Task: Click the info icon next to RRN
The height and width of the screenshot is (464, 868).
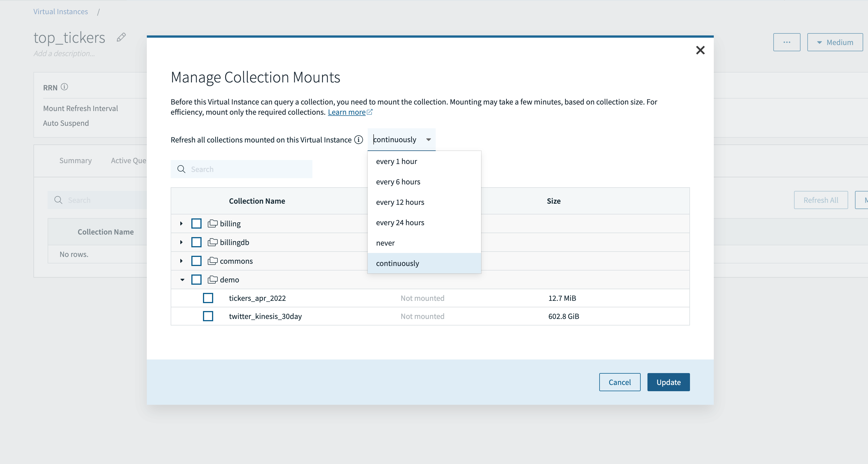Action: coord(64,87)
